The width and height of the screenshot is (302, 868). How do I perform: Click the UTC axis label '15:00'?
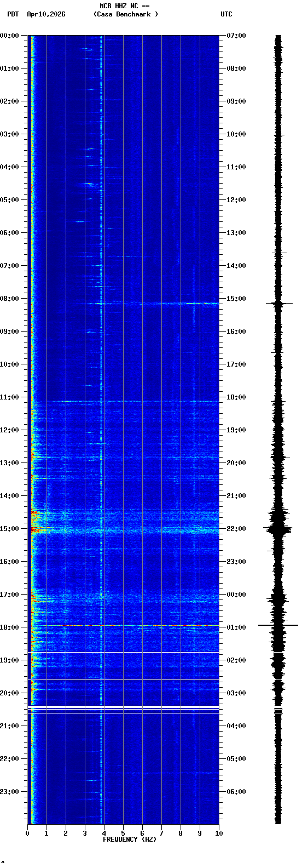click(x=236, y=299)
